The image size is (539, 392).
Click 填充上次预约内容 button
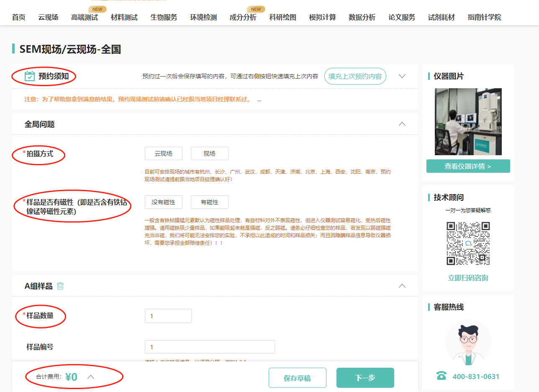[x=355, y=76]
